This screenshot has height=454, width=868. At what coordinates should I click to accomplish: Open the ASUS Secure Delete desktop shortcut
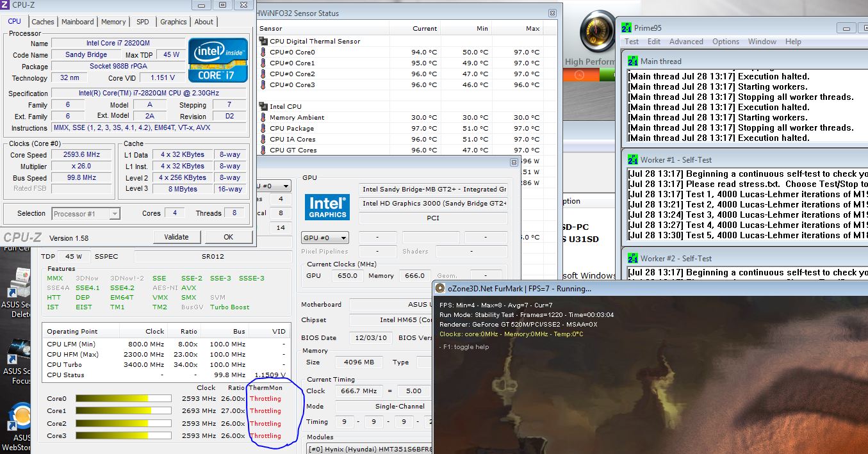(17, 291)
